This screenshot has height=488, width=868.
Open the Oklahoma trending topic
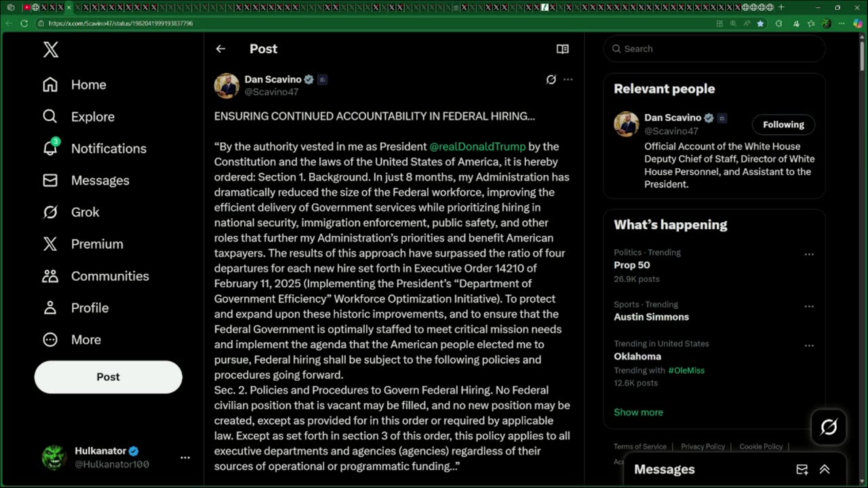637,357
